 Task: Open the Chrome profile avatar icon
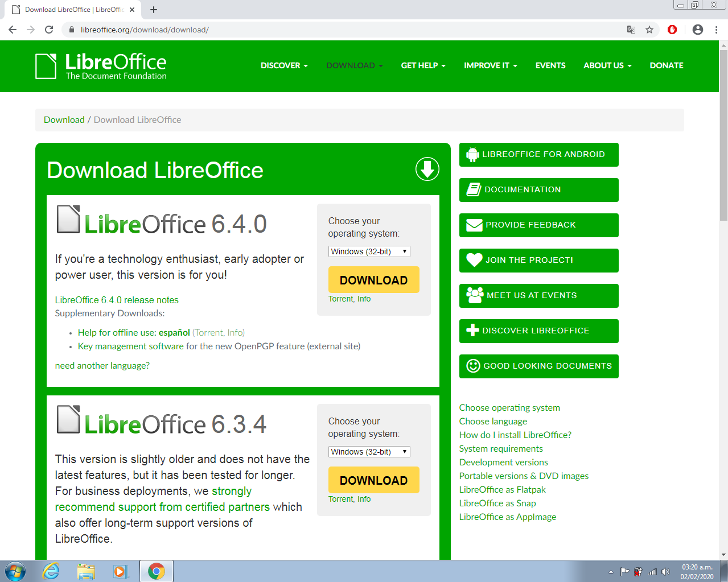pyautogui.click(x=698, y=30)
